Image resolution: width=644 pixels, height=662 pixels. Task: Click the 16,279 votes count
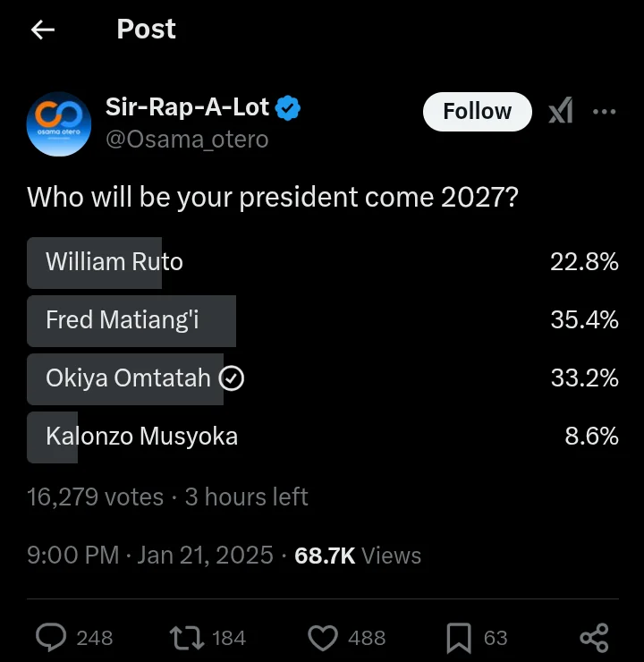(96, 496)
